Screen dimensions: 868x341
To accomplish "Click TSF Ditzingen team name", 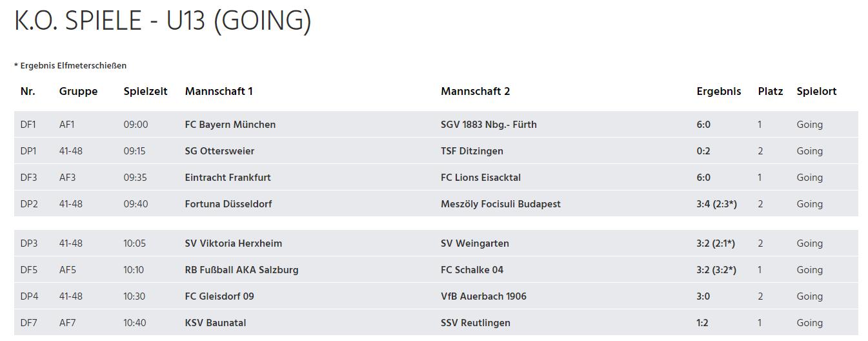I will pos(472,151).
